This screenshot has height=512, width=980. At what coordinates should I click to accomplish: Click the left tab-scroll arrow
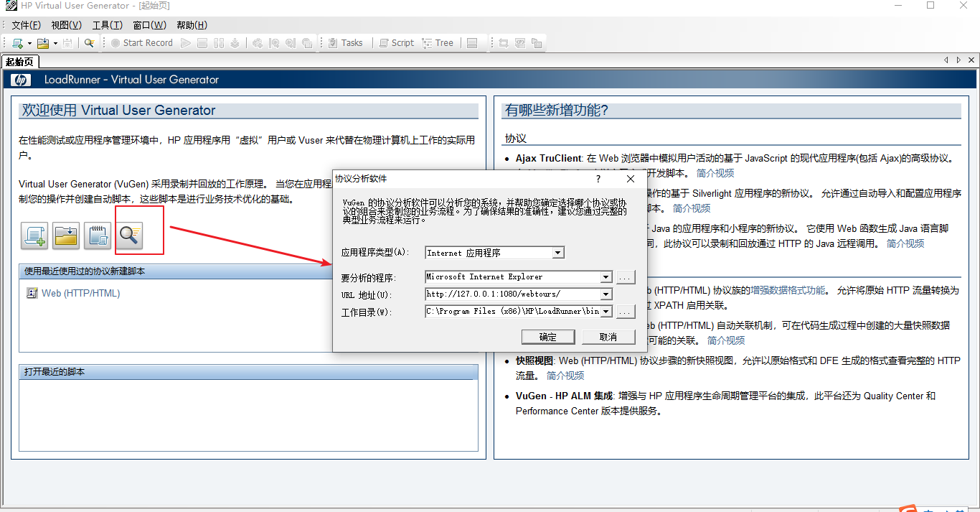[x=946, y=60]
